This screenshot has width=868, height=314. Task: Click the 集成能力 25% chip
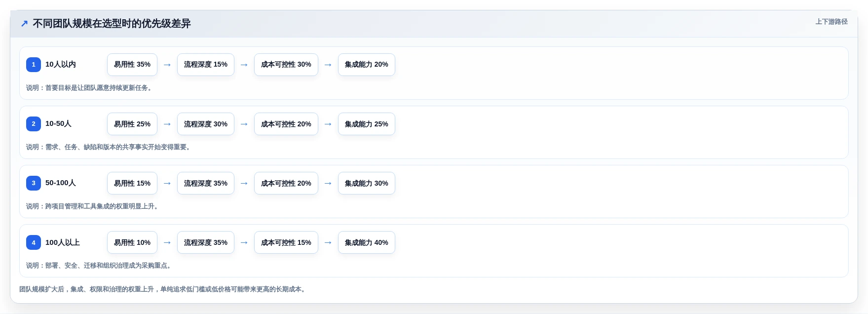point(367,124)
